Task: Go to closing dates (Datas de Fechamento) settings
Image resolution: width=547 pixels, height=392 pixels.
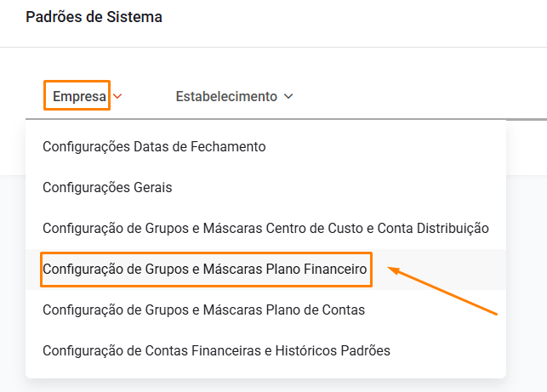Action: 154,146
